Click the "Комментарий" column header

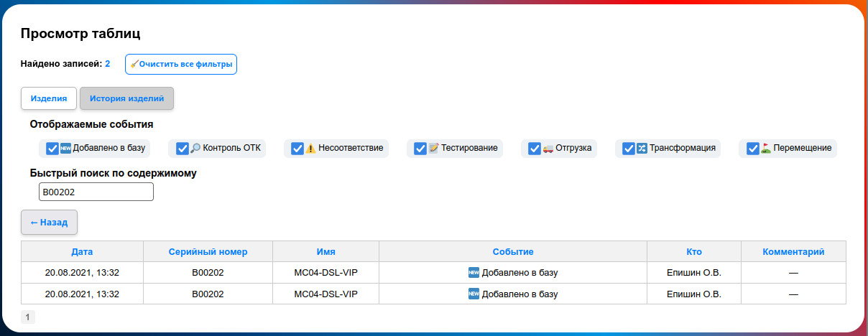793,252
